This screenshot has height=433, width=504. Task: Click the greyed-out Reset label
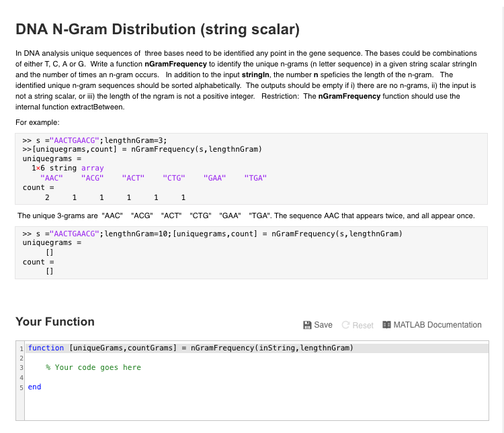click(363, 326)
